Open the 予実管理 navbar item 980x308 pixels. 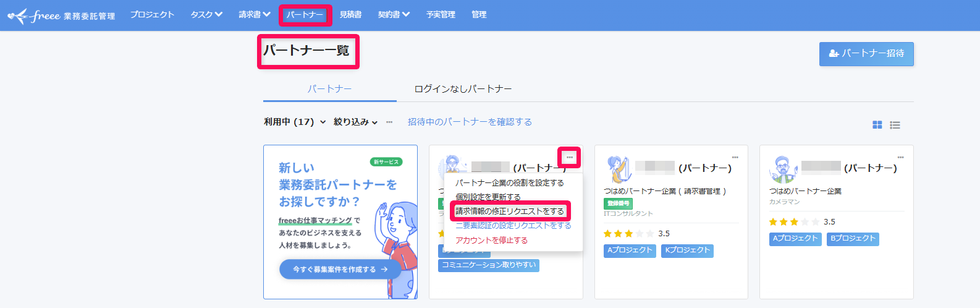point(441,15)
